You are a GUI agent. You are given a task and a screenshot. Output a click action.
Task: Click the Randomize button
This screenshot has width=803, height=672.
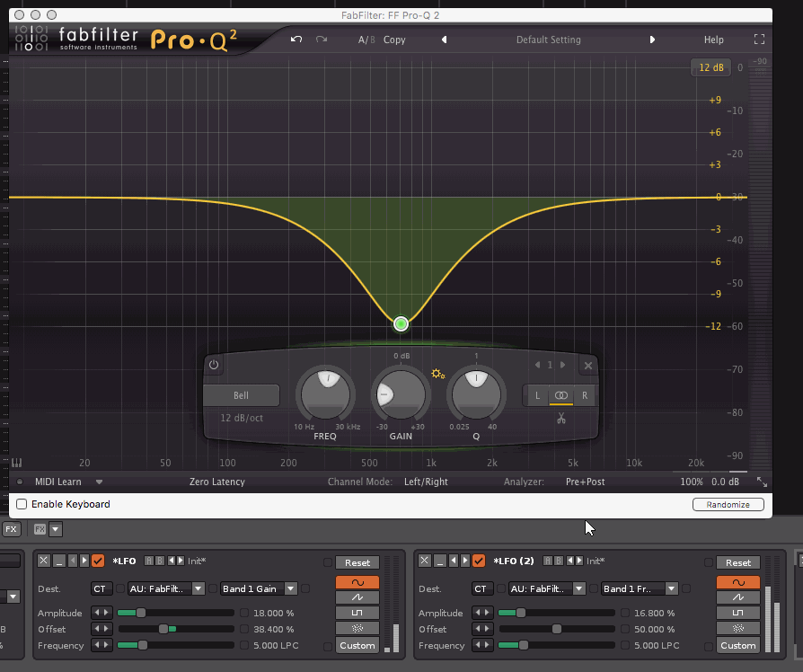[x=728, y=504]
